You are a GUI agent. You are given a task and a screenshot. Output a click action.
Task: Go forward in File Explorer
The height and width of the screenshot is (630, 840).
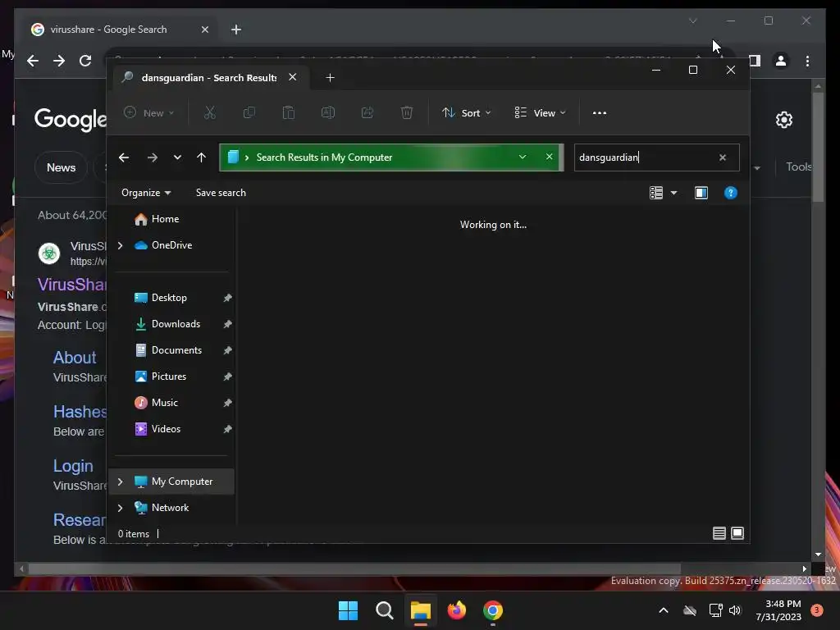[153, 157]
